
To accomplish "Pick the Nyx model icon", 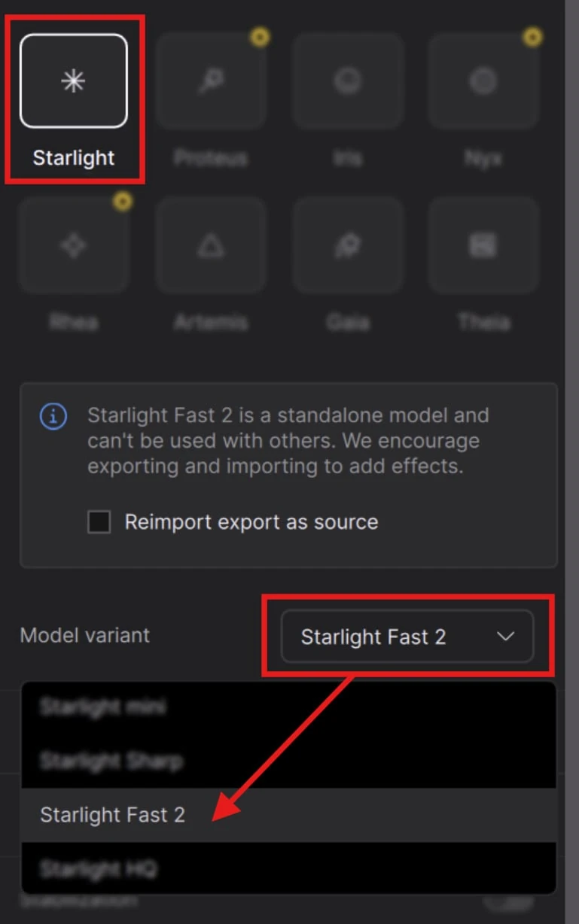I will pyautogui.click(x=483, y=81).
